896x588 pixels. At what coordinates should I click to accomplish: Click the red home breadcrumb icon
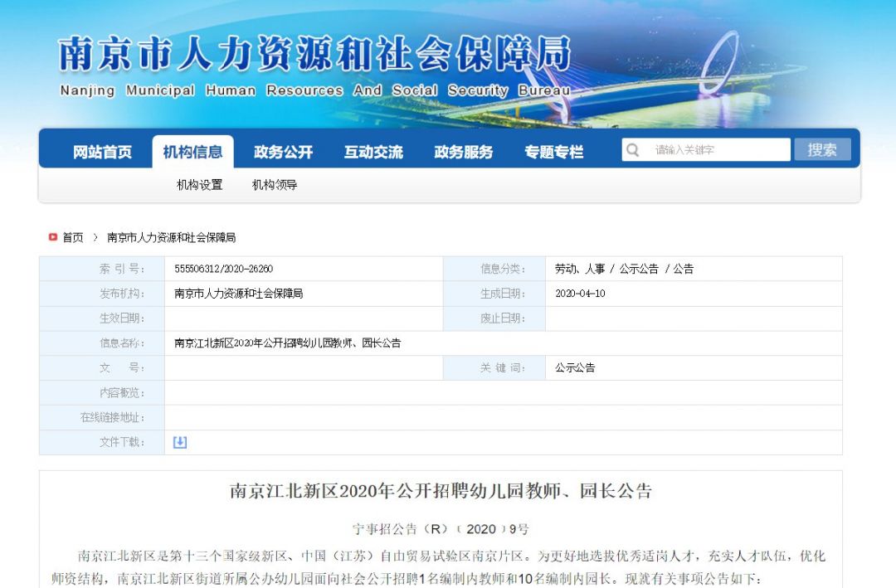point(52,237)
